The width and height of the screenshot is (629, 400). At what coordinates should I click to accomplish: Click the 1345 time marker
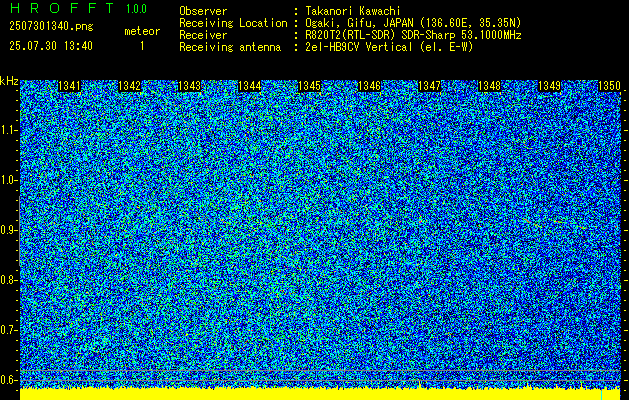pos(310,86)
